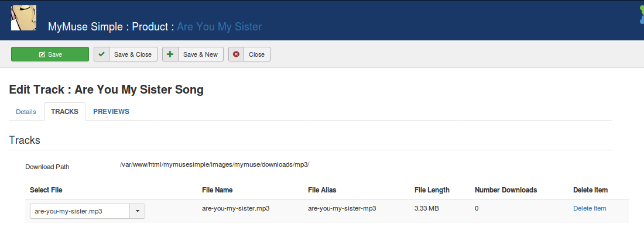Image resolution: width=644 pixels, height=241 pixels.
Task: Click the edit icon on the green Save button
Action: click(x=42, y=54)
